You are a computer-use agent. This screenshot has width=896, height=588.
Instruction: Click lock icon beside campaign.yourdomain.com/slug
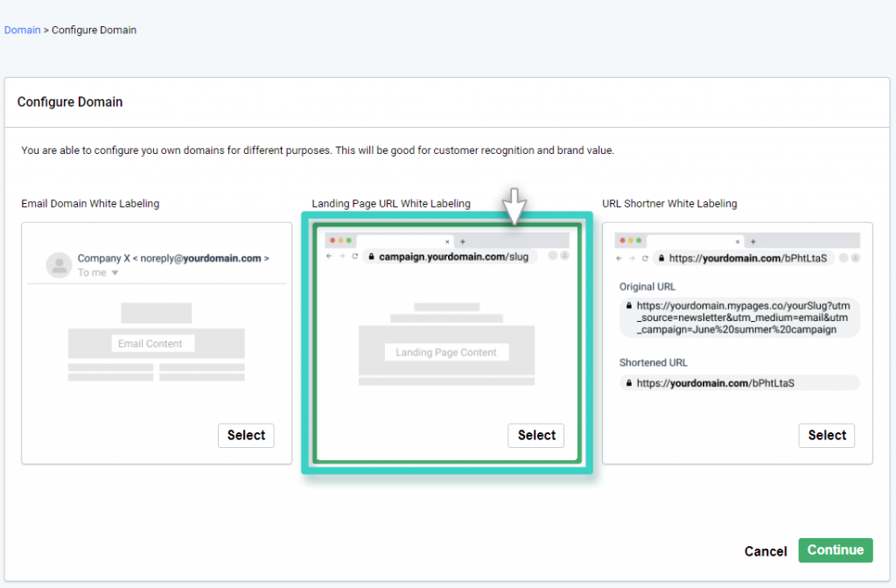click(371, 257)
